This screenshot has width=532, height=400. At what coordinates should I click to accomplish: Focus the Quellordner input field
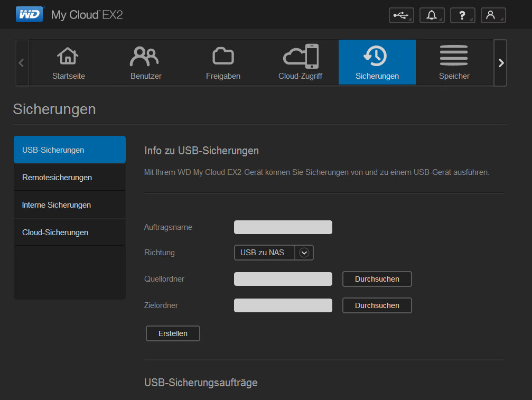(283, 279)
